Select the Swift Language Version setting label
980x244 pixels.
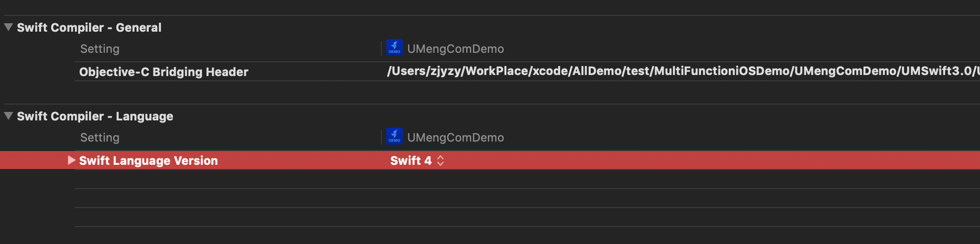point(148,161)
